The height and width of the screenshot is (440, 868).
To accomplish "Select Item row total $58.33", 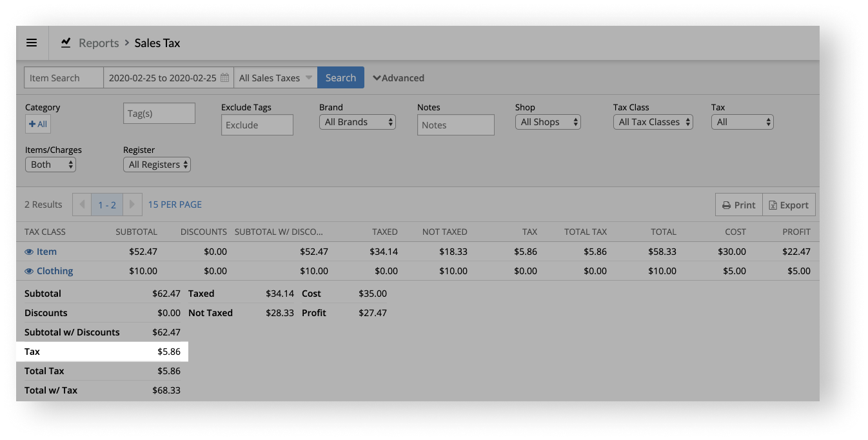I will tap(662, 252).
